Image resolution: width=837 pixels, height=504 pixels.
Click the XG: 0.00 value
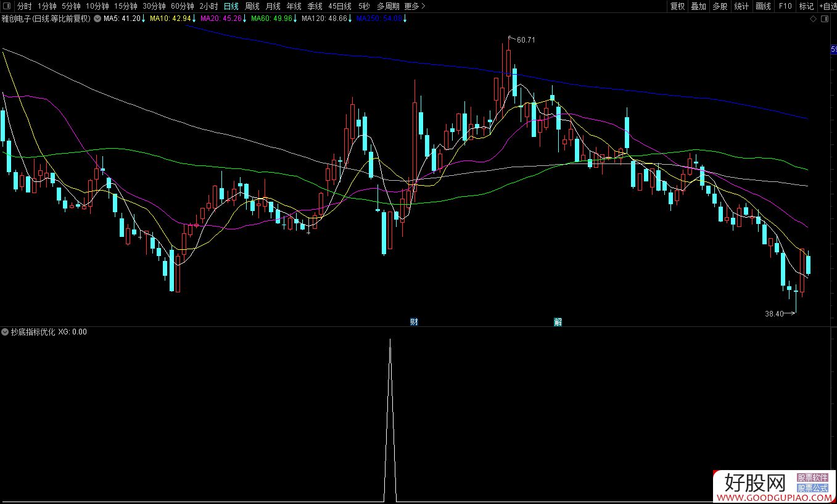pos(73,332)
